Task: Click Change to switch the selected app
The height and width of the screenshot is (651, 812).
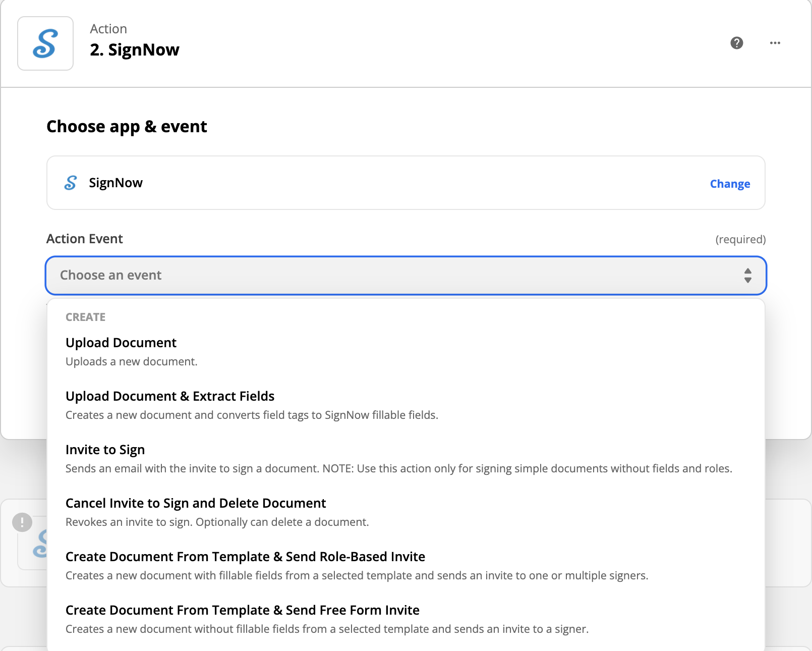Action: coord(730,184)
